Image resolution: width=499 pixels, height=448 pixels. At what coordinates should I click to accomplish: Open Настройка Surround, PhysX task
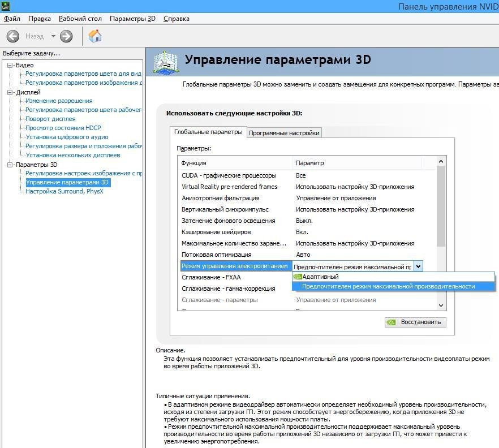pos(64,191)
